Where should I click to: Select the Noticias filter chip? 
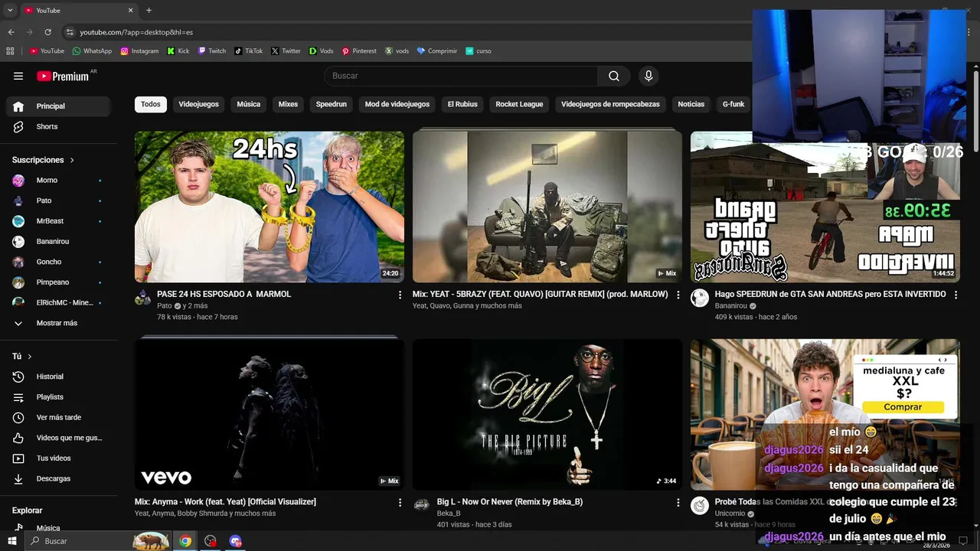pyautogui.click(x=691, y=104)
